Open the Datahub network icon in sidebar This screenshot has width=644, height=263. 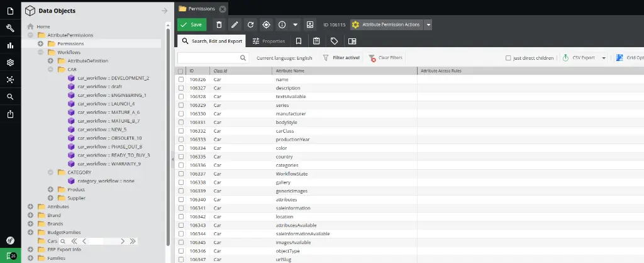(10, 80)
